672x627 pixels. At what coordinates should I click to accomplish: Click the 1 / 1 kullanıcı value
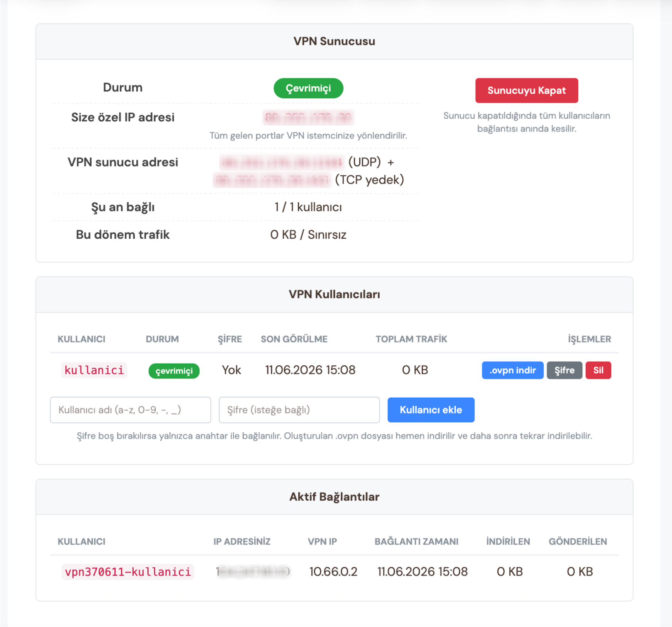[308, 207]
